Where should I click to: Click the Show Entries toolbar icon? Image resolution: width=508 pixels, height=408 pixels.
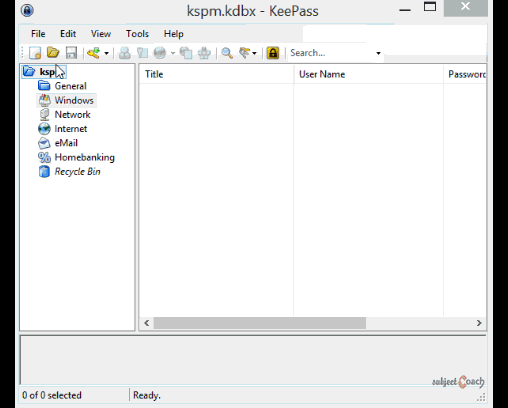(245, 53)
